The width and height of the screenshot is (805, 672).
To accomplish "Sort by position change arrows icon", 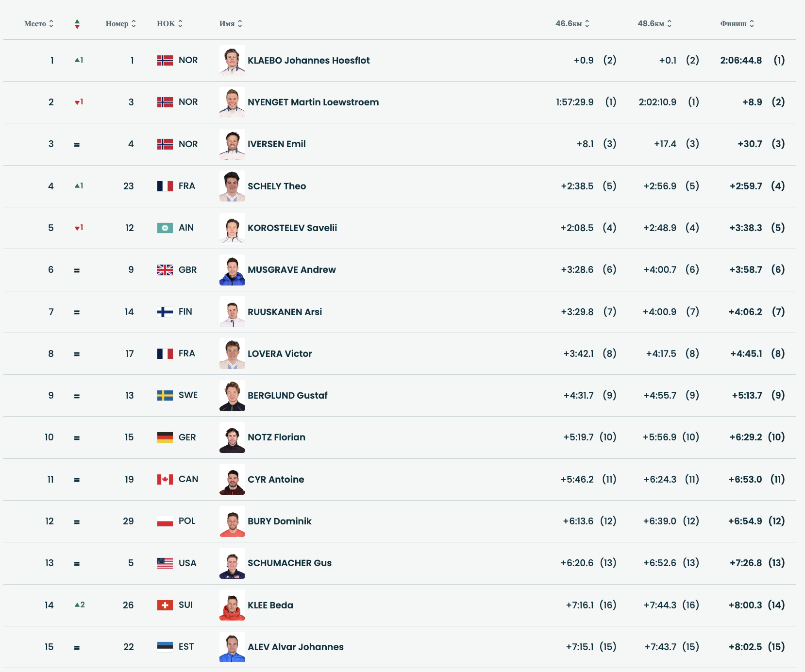I will (77, 24).
